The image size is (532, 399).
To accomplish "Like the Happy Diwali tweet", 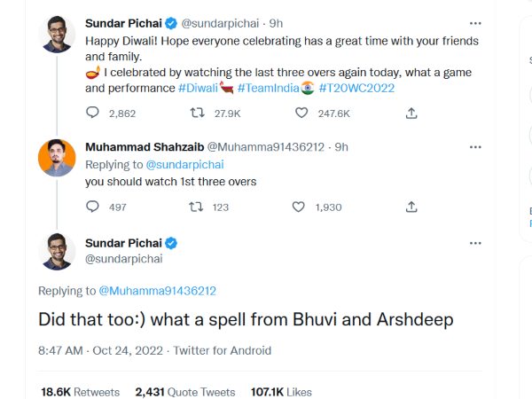I will click(301, 113).
